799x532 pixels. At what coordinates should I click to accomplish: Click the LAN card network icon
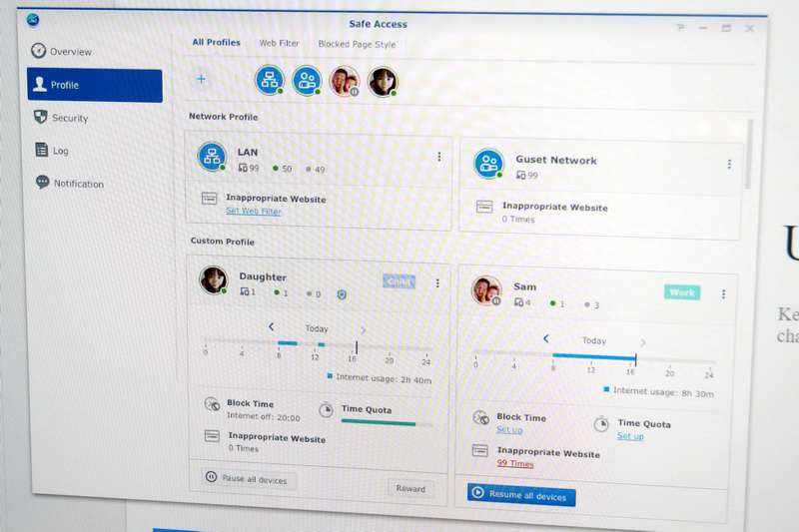click(212, 157)
